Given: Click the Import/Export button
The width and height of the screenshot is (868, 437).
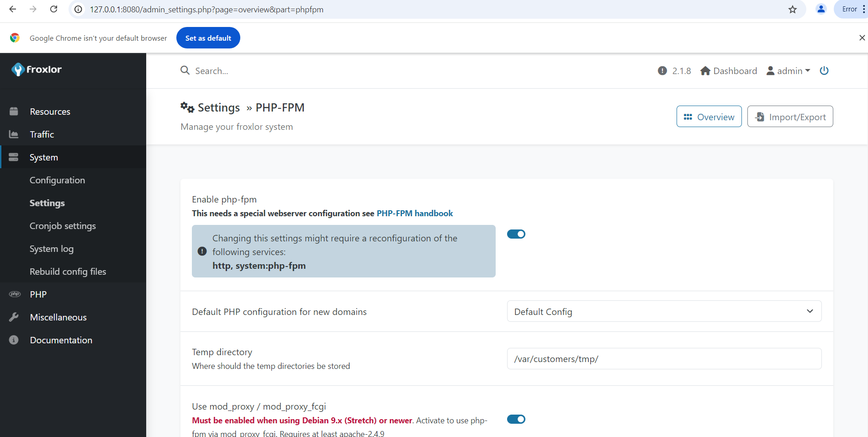Looking at the screenshot, I should [x=790, y=117].
